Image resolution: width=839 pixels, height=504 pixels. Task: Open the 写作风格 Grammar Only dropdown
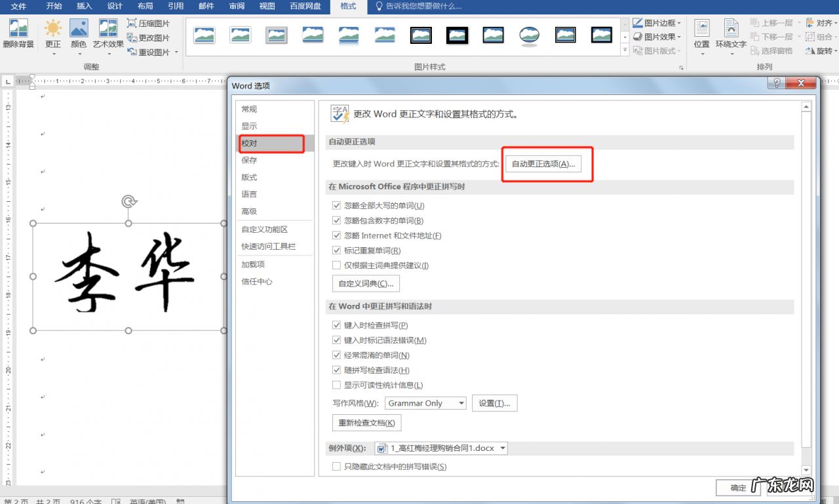click(461, 403)
